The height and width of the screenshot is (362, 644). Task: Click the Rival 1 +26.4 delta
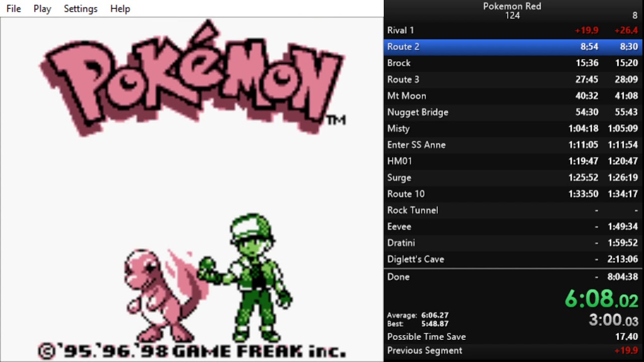click(x=626, y=30)
